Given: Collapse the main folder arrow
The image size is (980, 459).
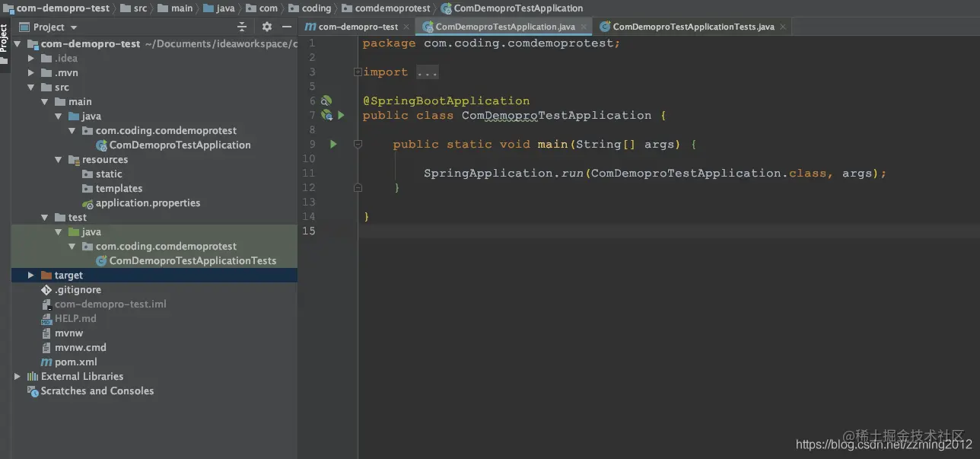Looking at the screenshot, I should (x=45, y=102).
